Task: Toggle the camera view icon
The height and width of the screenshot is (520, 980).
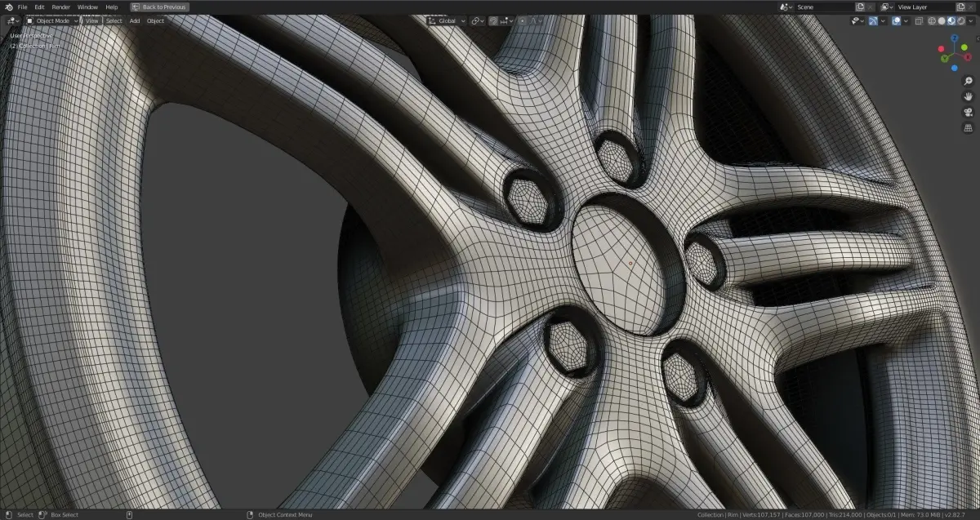Action: pyautogui.click(x=969, y=112)
